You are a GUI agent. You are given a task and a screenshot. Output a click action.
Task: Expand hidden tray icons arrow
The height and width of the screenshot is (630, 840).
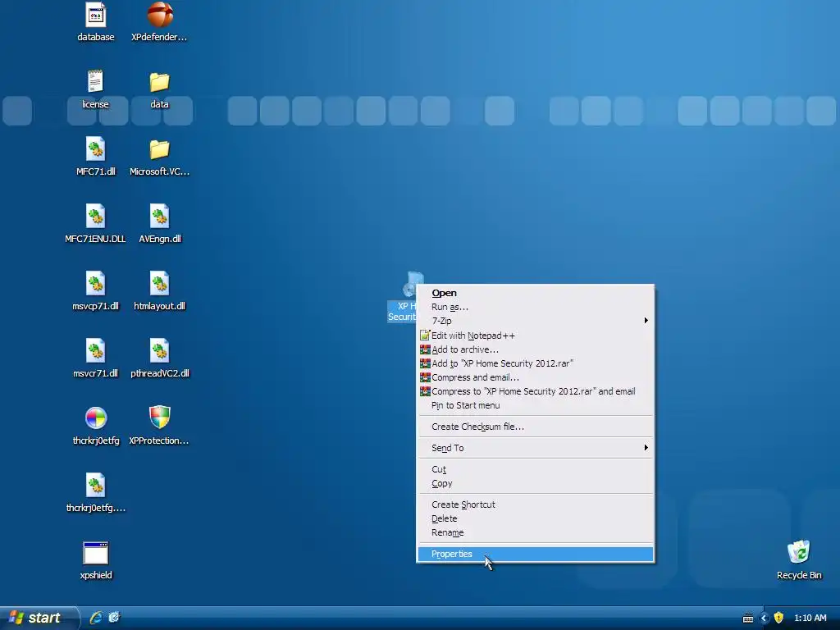[765, 619]
